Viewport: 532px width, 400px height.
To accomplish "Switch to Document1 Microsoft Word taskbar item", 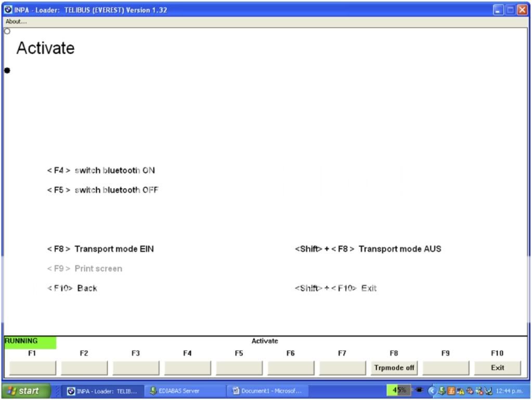I will pyautogui.click(x=267, y=391).
